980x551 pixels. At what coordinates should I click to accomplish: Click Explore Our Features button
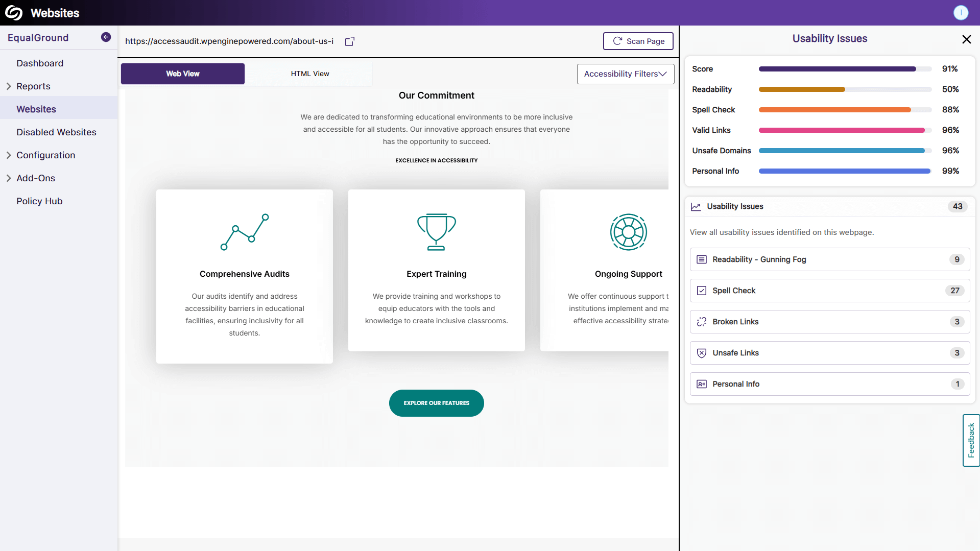click(x=437, y=403)
